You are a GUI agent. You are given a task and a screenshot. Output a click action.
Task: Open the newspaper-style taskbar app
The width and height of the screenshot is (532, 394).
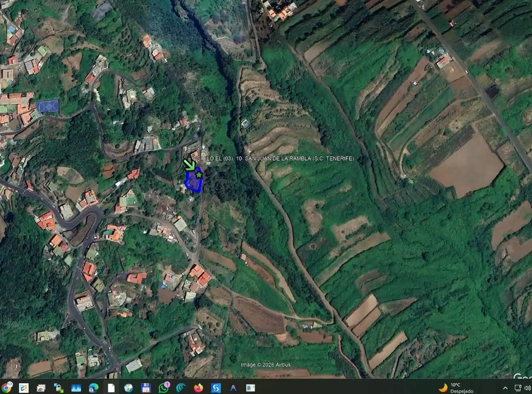pyautogui.click(x=251, y=388)
